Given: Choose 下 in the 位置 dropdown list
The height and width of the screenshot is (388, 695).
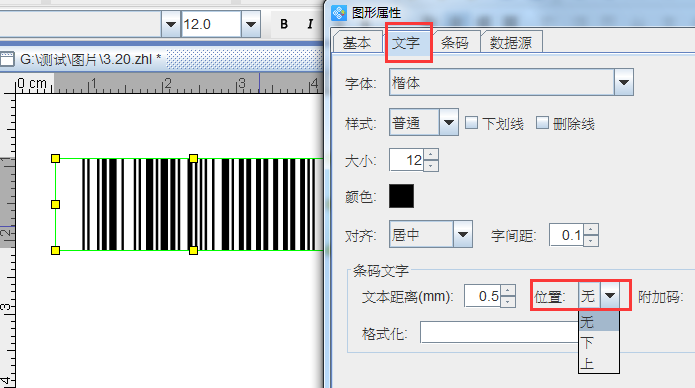Looking at the screenshot, I should 599,342.
